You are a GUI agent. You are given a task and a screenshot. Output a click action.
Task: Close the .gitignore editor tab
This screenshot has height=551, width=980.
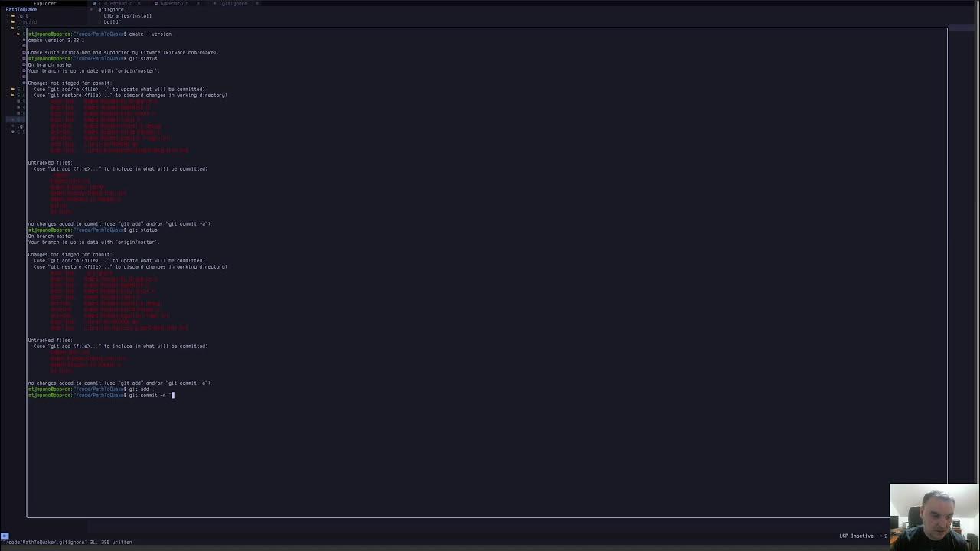click(x=257, y=4)
